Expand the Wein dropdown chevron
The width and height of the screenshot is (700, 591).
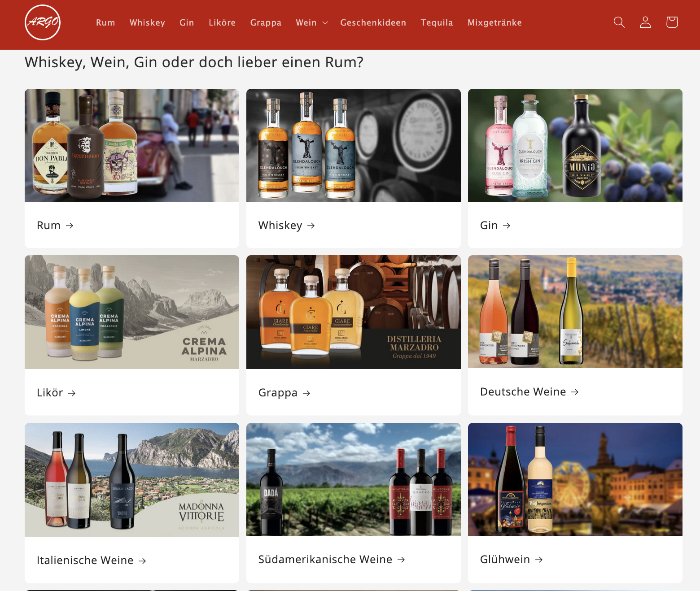[325, 23]
